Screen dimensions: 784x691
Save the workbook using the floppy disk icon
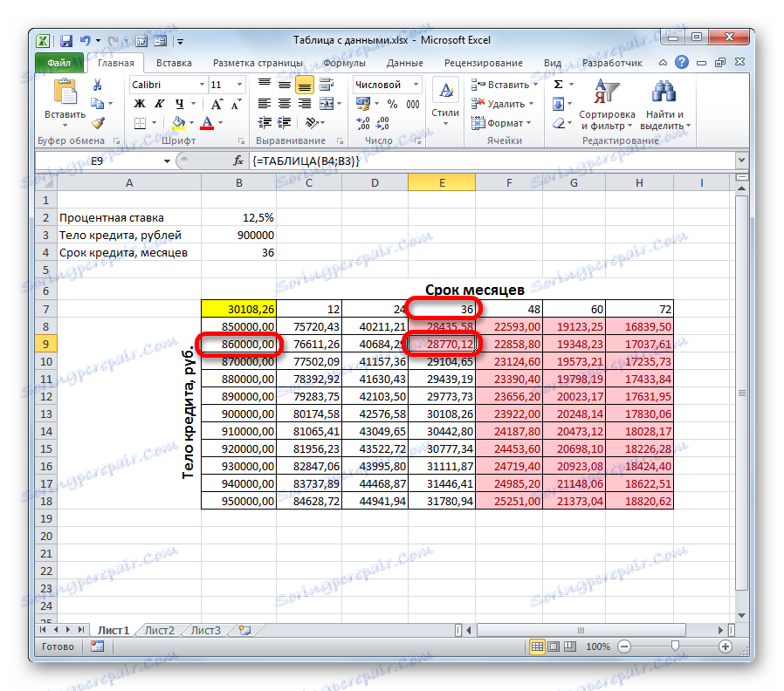pos(66,41)
